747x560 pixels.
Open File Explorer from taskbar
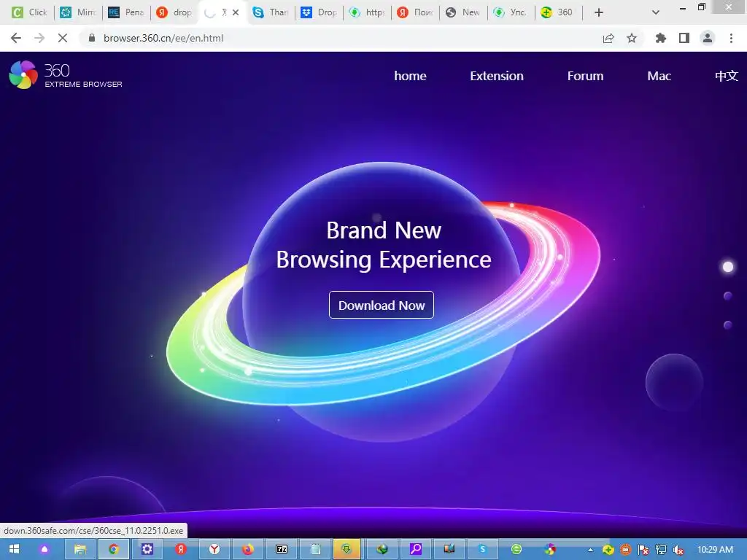point(80,550)
